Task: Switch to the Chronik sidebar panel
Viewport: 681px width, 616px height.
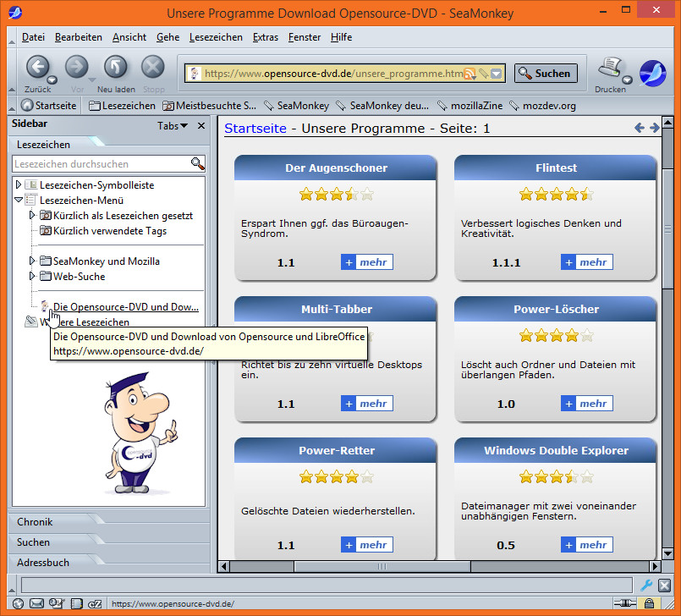Action: click(x=35, y=522)
